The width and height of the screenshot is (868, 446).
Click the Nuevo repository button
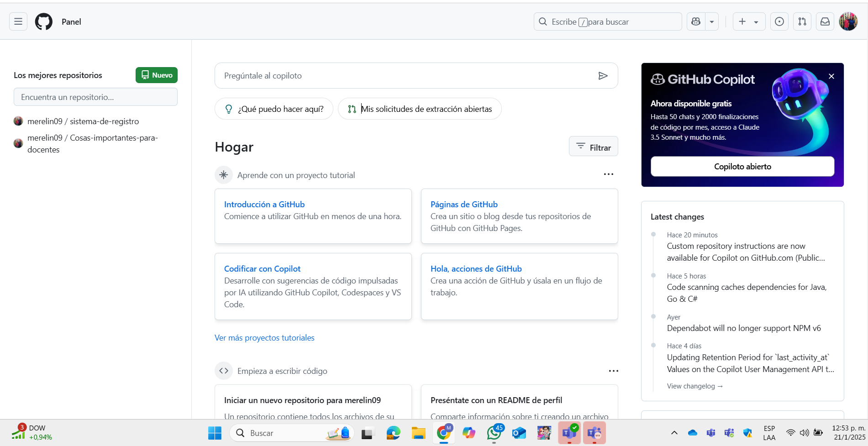157,75
